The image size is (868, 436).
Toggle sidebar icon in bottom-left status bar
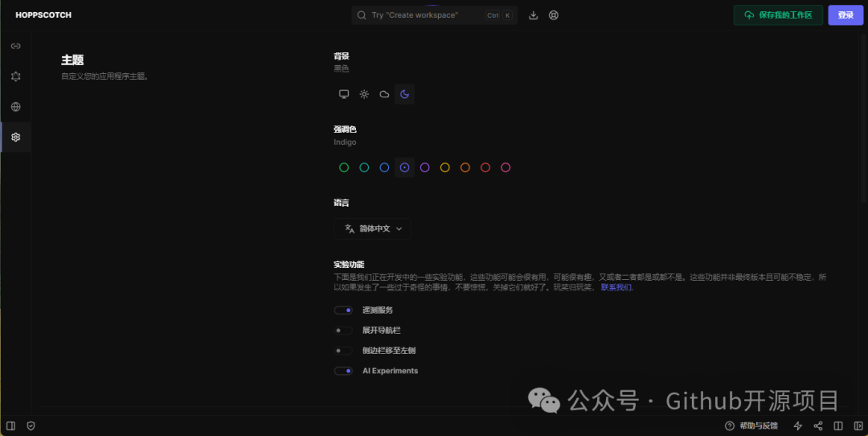coord(10,426)
